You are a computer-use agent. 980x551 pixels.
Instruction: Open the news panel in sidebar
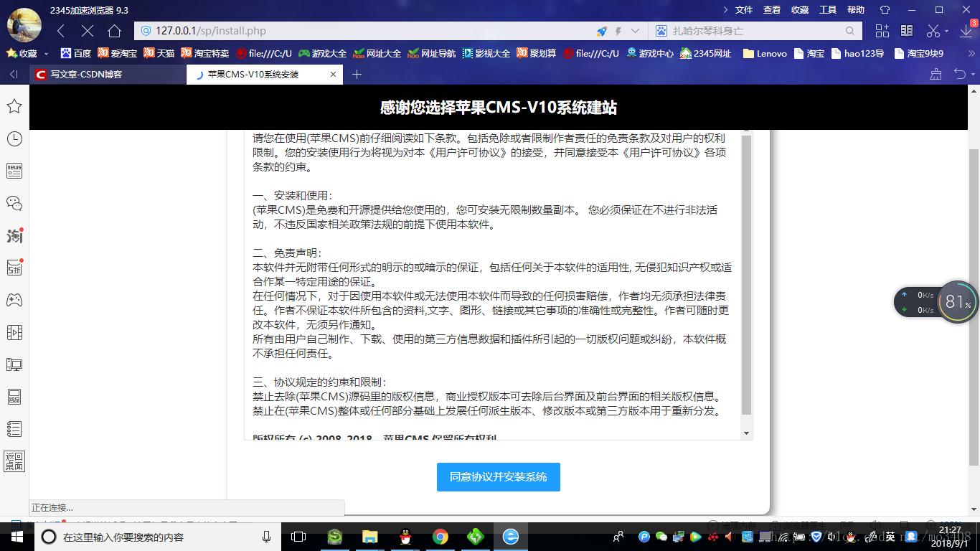tap(14, 171)
